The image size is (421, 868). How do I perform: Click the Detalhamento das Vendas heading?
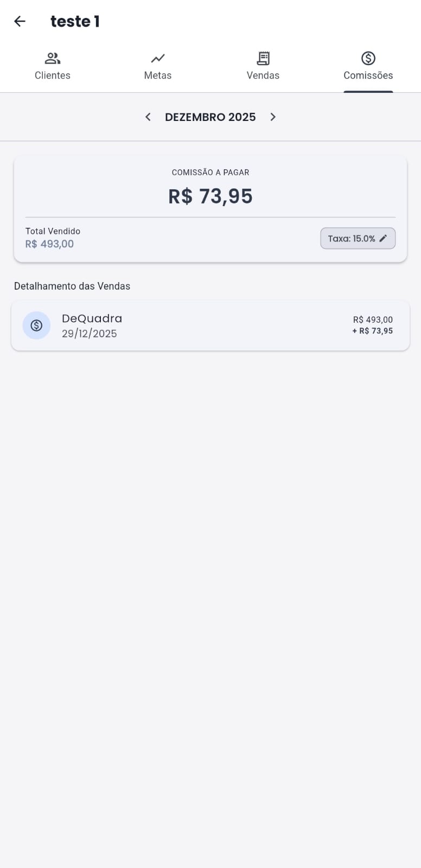tap(72, 286)
